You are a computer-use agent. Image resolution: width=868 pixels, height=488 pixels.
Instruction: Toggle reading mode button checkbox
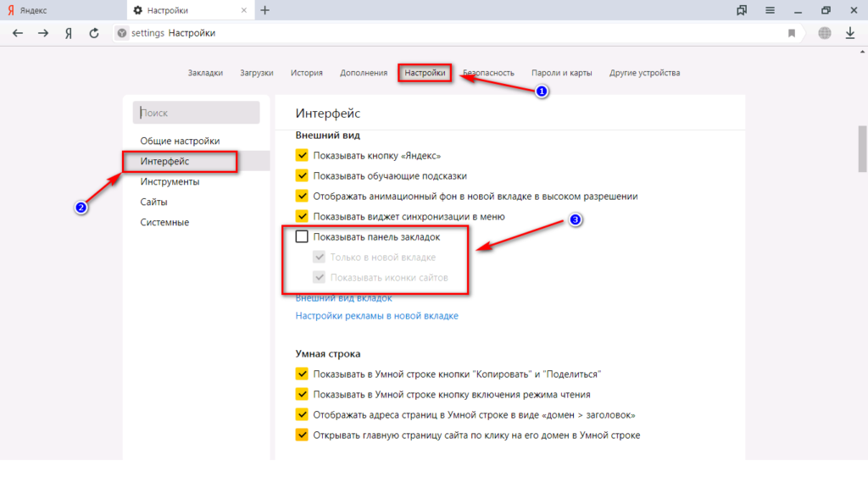point(302,395)
